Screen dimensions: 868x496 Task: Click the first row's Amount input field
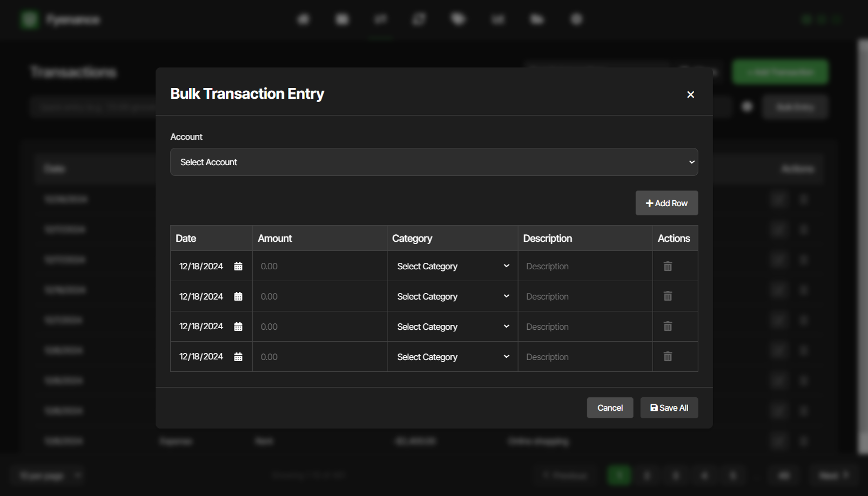(x=319, y=266)
